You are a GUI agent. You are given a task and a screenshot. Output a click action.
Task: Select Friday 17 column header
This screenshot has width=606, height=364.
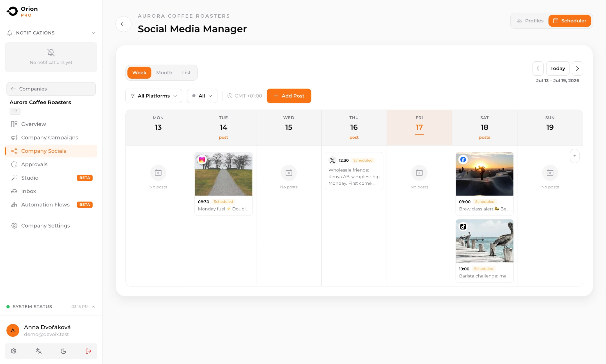coord(419,127)
